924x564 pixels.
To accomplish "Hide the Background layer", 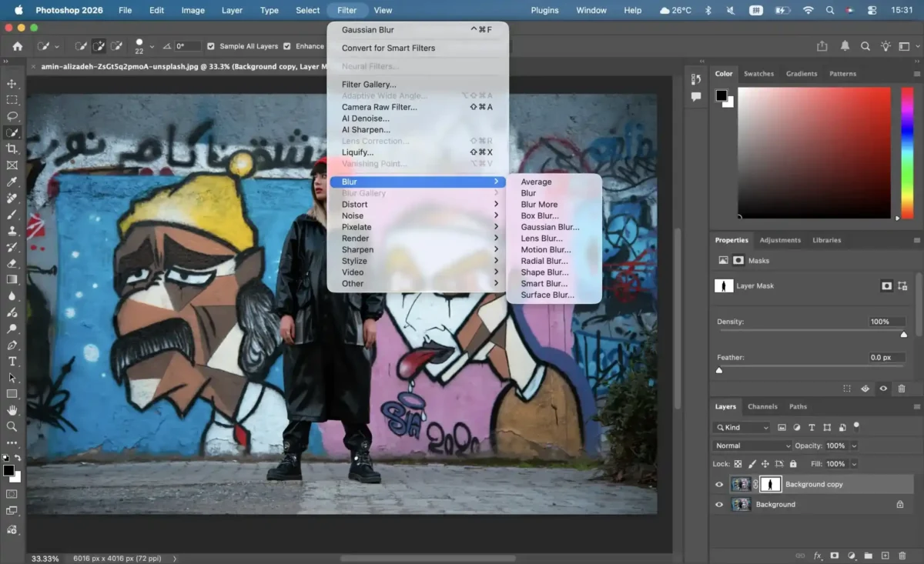I will coord(719,504).
